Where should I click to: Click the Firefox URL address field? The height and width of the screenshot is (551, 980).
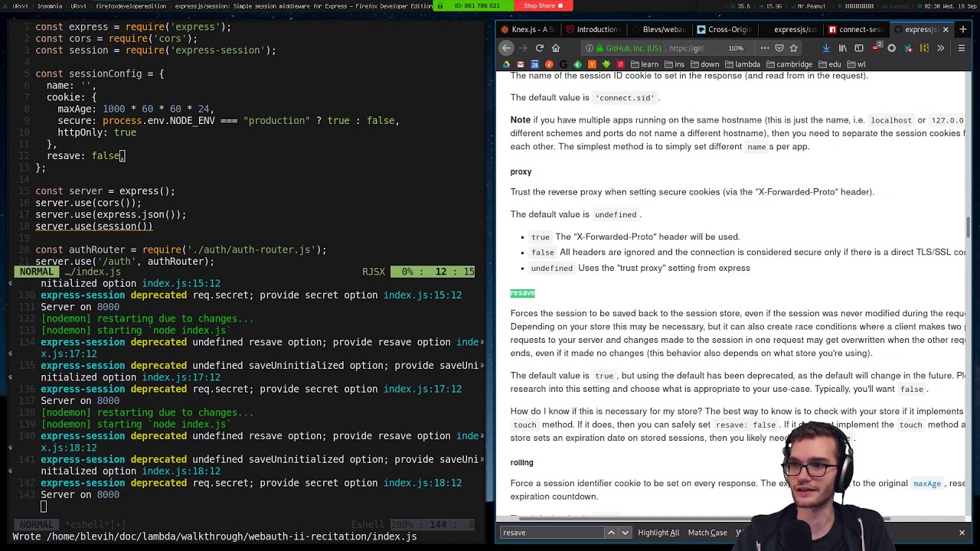pos(693,48)
